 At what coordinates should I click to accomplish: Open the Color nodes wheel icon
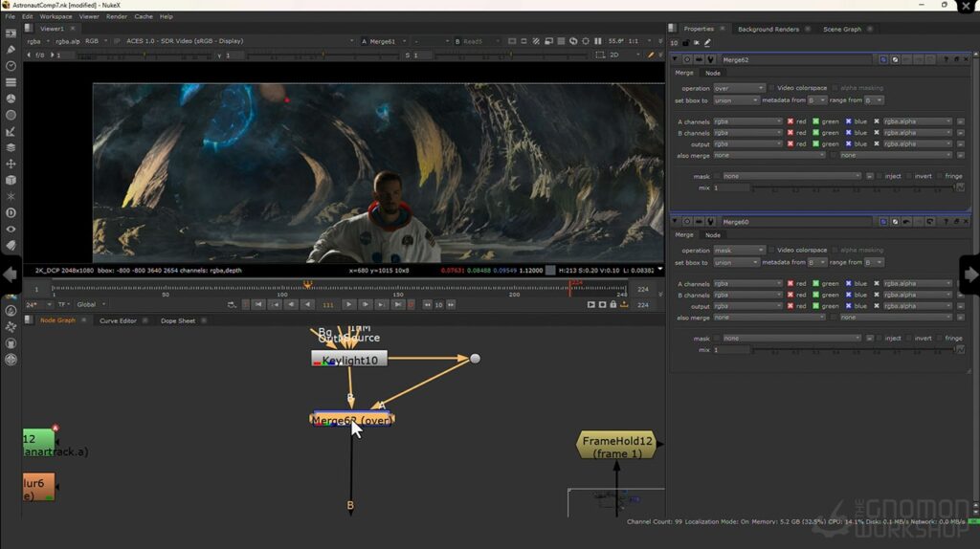point(11,99)
